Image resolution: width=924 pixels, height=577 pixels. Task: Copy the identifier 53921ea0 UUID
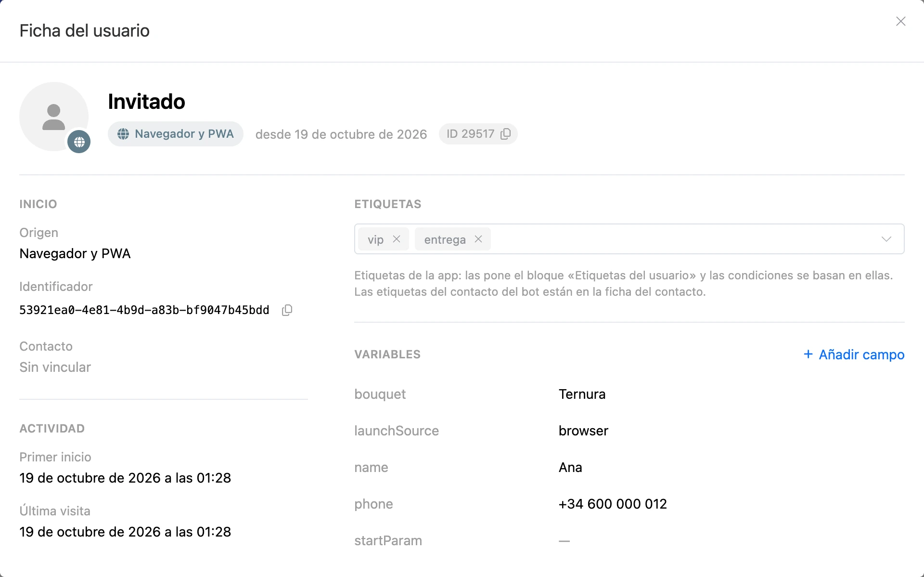(287, 310)
